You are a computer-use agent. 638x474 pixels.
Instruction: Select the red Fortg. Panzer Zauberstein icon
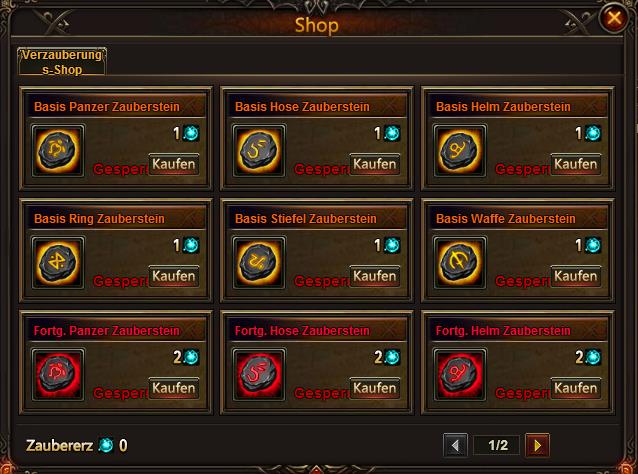[x=58, y=374]
